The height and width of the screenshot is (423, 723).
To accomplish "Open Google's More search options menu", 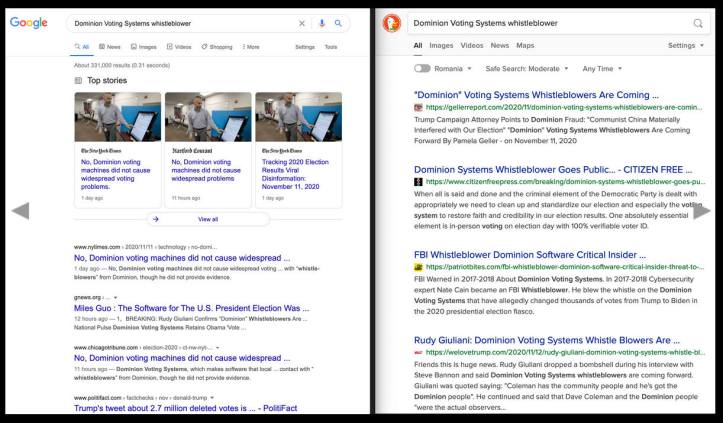I will pyautogui.click(x=251, y=47).
